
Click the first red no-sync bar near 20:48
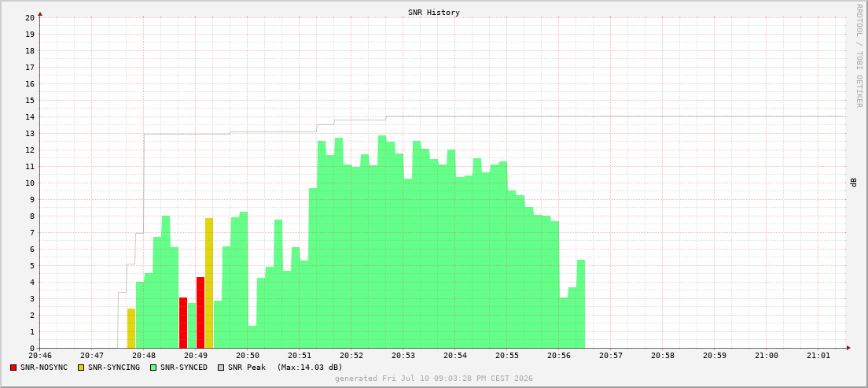(183, 323)
